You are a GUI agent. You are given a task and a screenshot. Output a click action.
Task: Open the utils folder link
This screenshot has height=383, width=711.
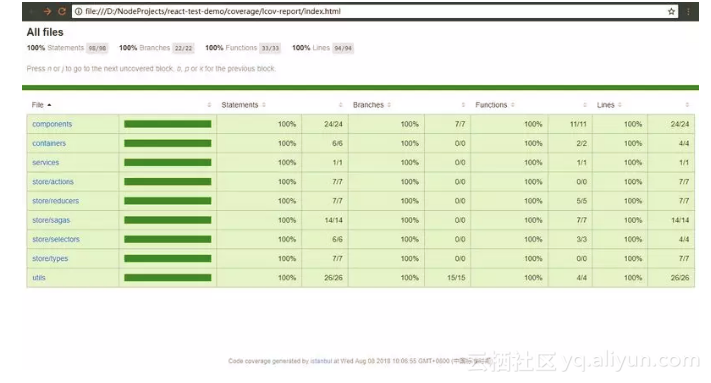click(39, 278)
